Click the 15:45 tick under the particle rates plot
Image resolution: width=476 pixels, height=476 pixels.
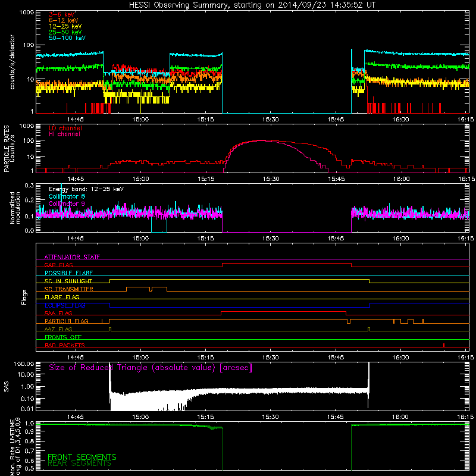336,179
